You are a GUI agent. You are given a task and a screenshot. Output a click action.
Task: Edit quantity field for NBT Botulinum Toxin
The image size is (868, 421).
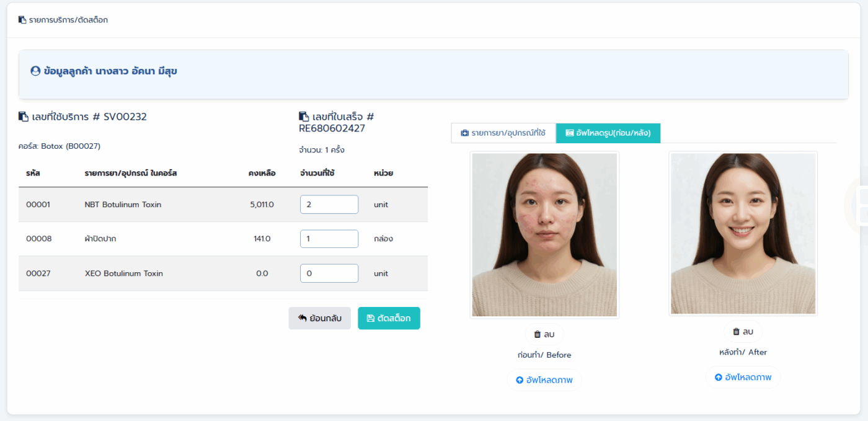tap(329, 205)
